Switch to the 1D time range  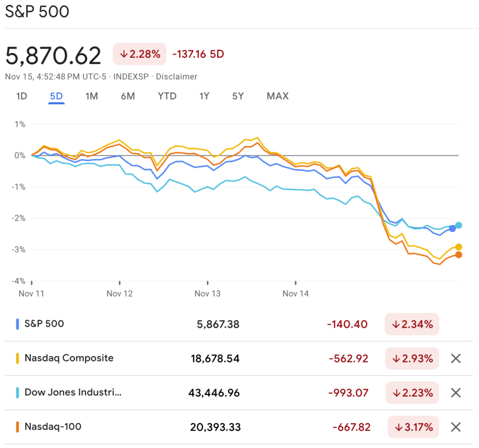pos(22,96)
